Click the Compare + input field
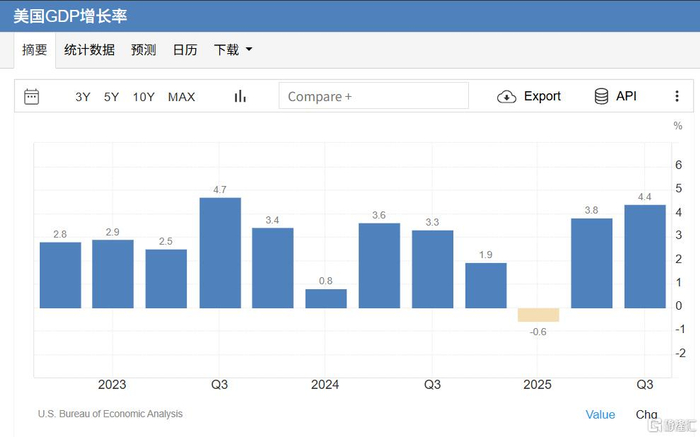Image resolution: width=700 pixels, height=437 pixels. pos(374,96)
